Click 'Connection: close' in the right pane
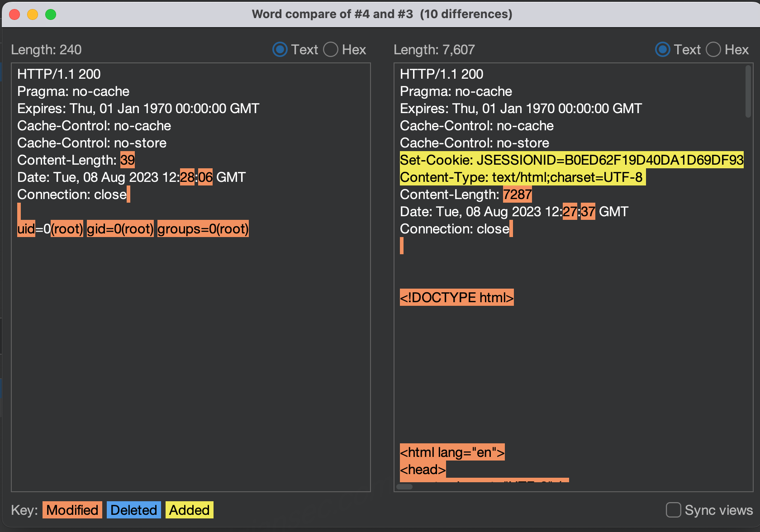760x532 pixels. coord(455,228)
